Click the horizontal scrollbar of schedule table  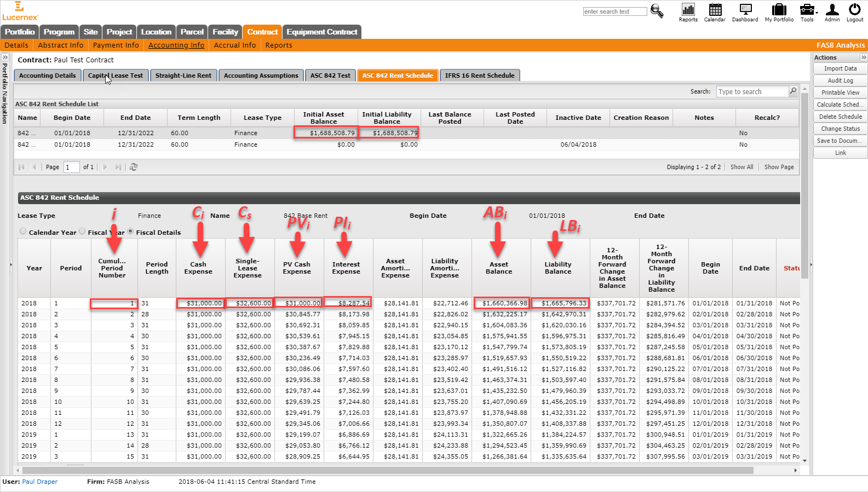388,470
